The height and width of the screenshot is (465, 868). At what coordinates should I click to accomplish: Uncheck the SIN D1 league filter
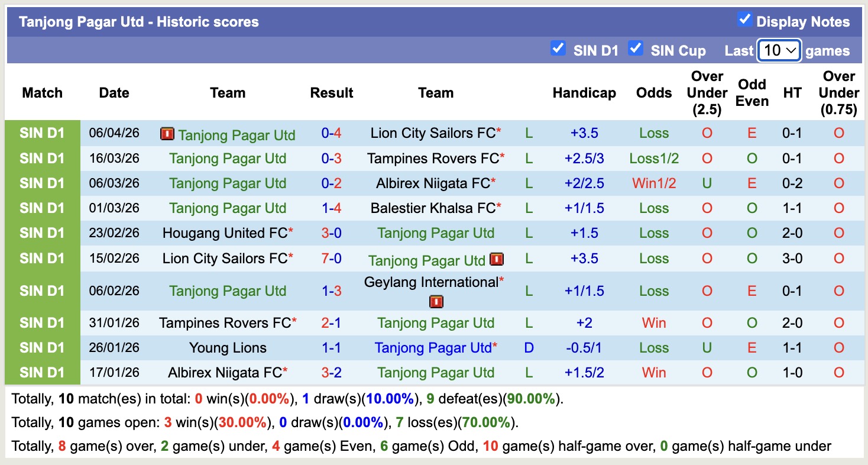click(x=558, y=49)
